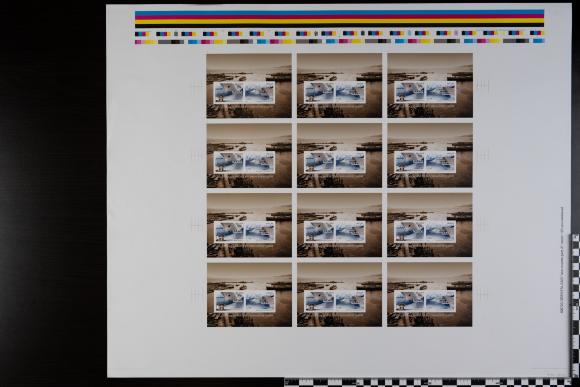The image size is (580, 387).
Task: Click the vertical imprint text on the sheet margin
Action: tap(562, 260)
